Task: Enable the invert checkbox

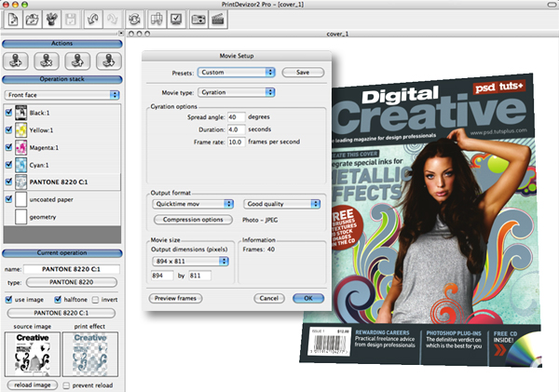Action: [95, 300]
